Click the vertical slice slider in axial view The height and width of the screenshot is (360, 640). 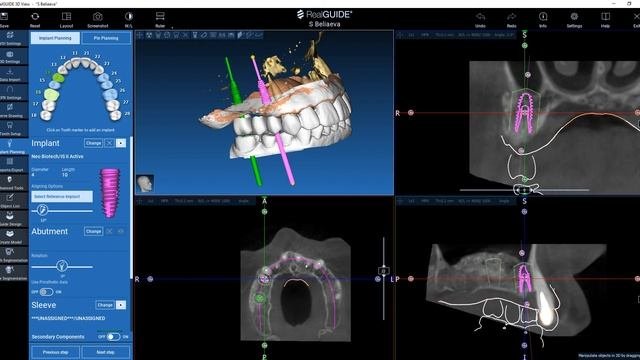[x=383, y=271]
